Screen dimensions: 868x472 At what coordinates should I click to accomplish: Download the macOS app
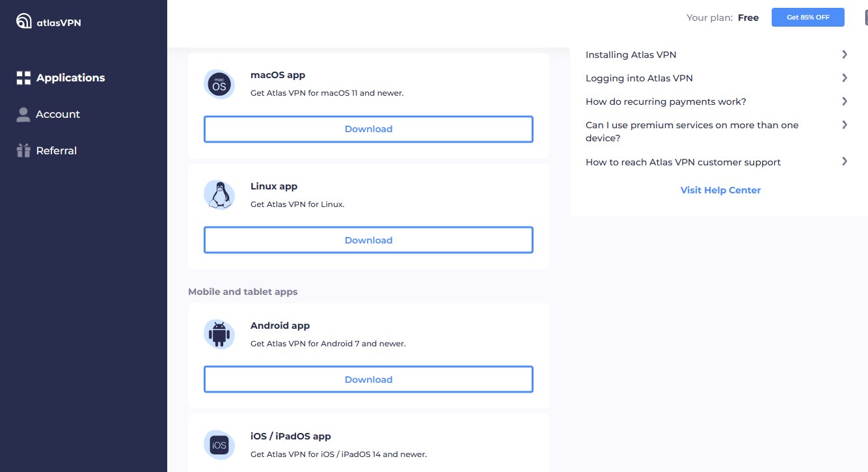tap(368, 129)
